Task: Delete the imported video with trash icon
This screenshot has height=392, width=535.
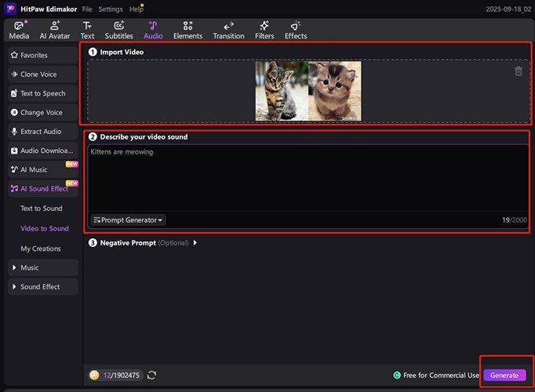Action: (518, 71)
